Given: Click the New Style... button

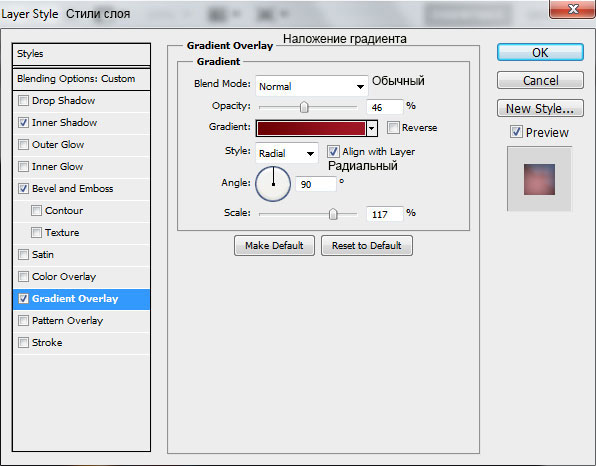Looking at the screenshot, I should [540, 109].
